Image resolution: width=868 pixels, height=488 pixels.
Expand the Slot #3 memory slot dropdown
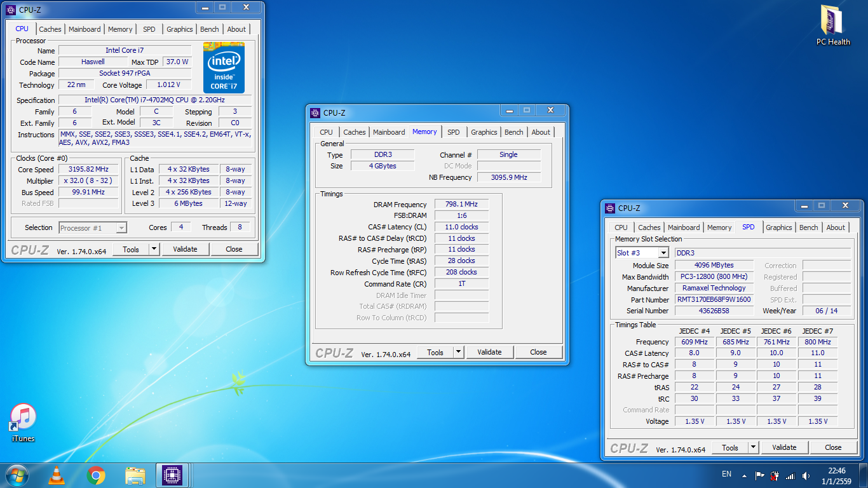pos(663,253)
